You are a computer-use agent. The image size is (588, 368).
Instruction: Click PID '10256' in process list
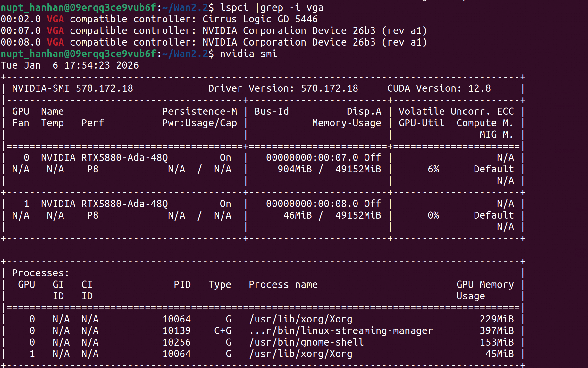pyautogui.click(x=177, y=342)
